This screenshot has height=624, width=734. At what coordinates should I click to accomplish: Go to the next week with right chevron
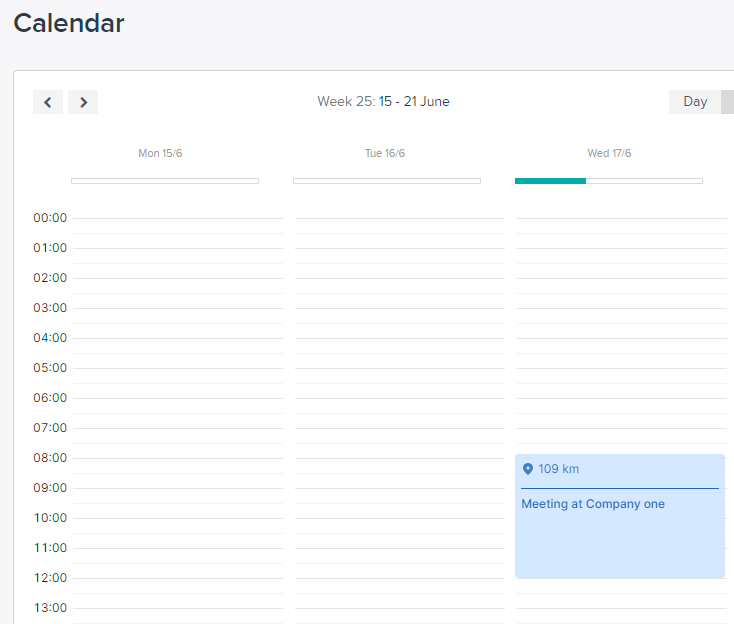coord(83,102)
